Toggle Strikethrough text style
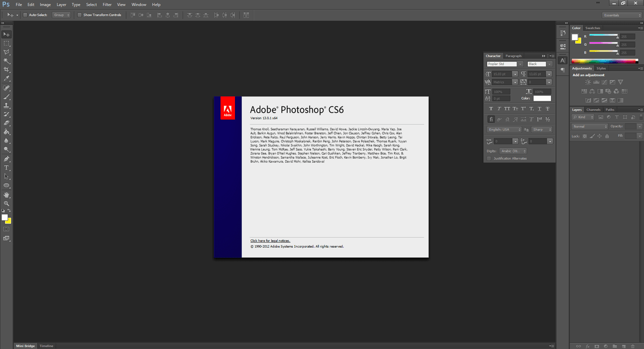Screen dimensions: 644x349 547,109
